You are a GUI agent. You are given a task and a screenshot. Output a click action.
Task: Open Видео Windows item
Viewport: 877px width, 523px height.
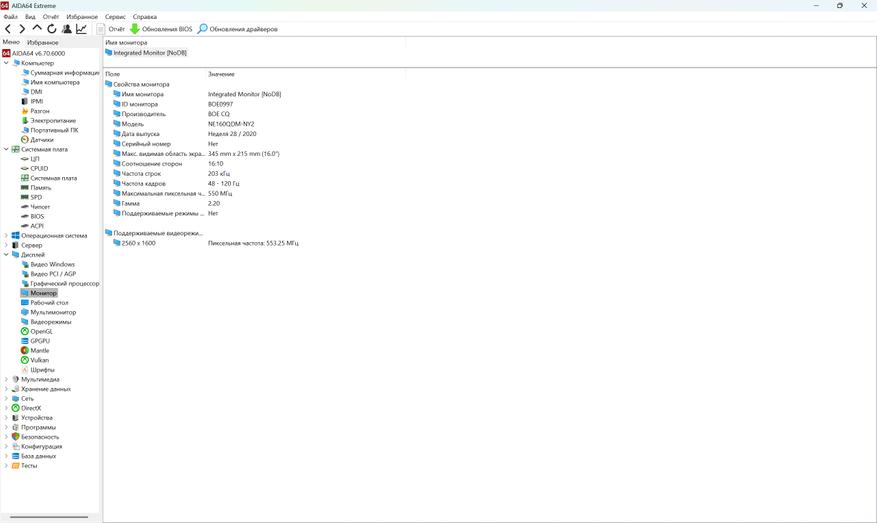pyautogui.click(x=48, y=264)
